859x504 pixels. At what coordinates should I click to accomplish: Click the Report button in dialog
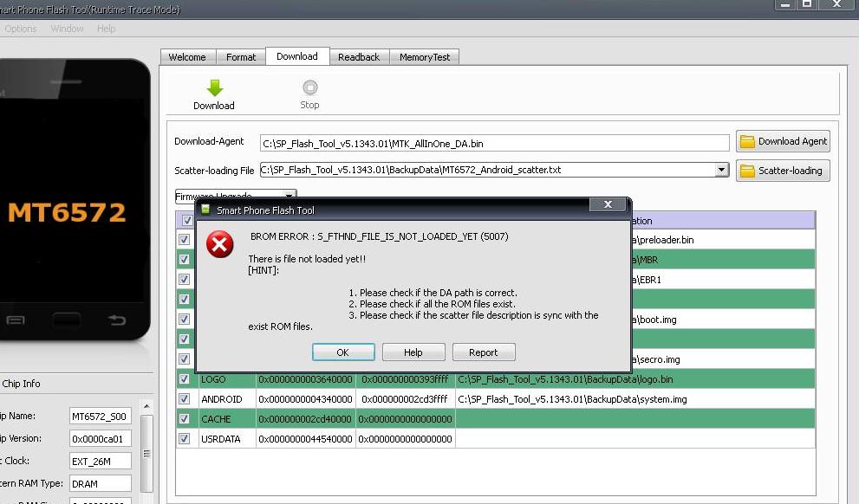(x=483, y=352)
